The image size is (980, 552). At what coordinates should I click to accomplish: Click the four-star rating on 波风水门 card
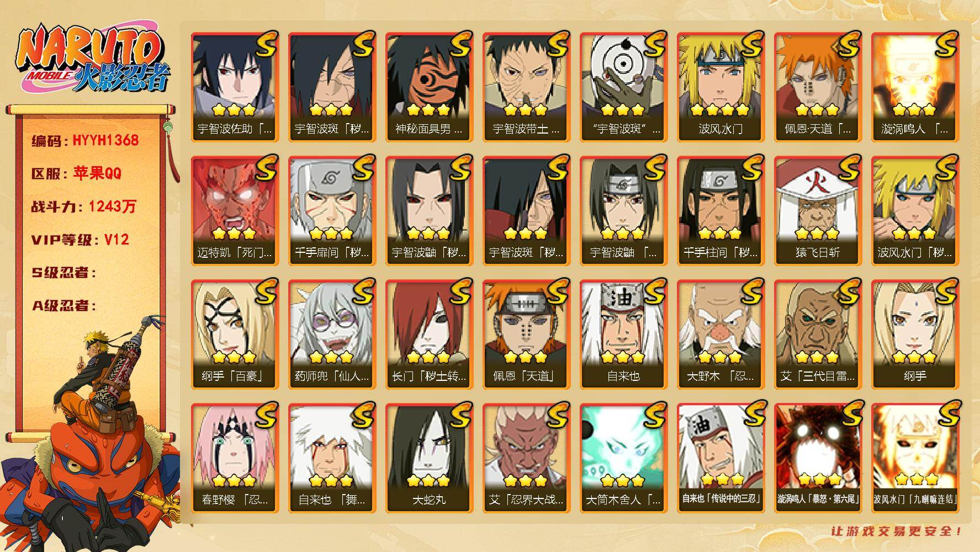tap(720, 109)
